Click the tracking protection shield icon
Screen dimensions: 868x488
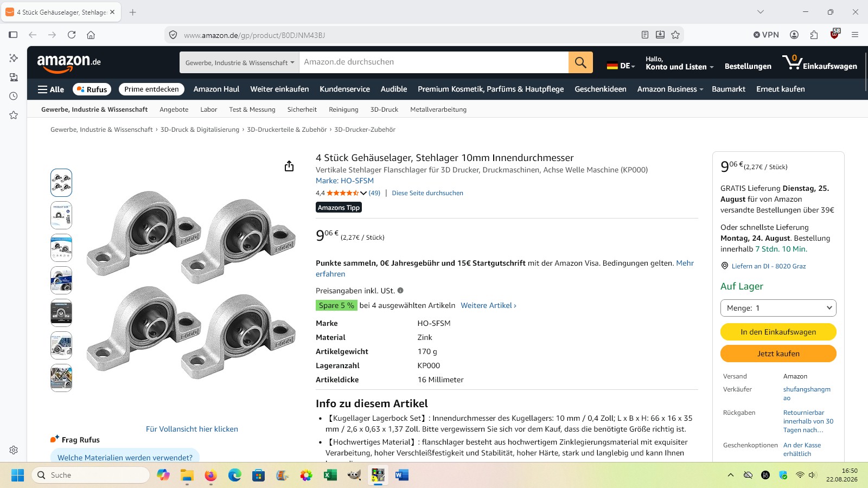coord(173,35)
